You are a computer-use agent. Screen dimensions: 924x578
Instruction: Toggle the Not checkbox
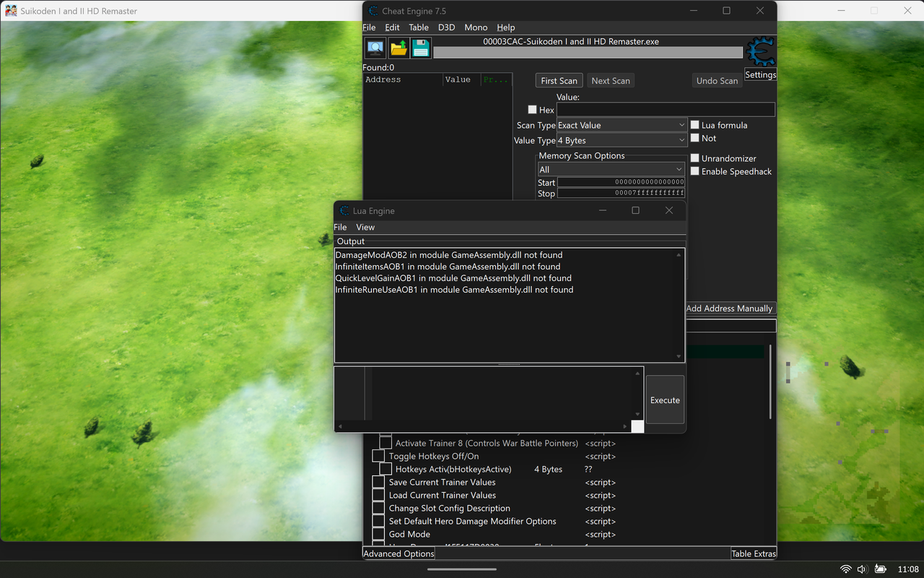tap(695, 138)
